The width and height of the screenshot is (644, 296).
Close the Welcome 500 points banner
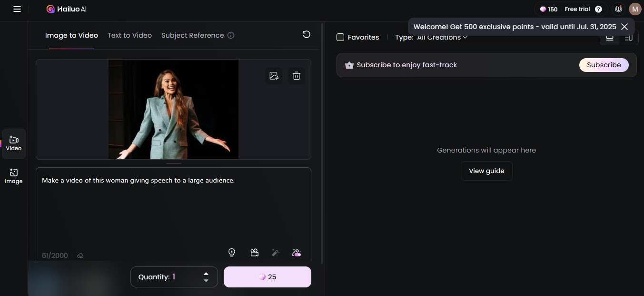(x=624, y=27)
